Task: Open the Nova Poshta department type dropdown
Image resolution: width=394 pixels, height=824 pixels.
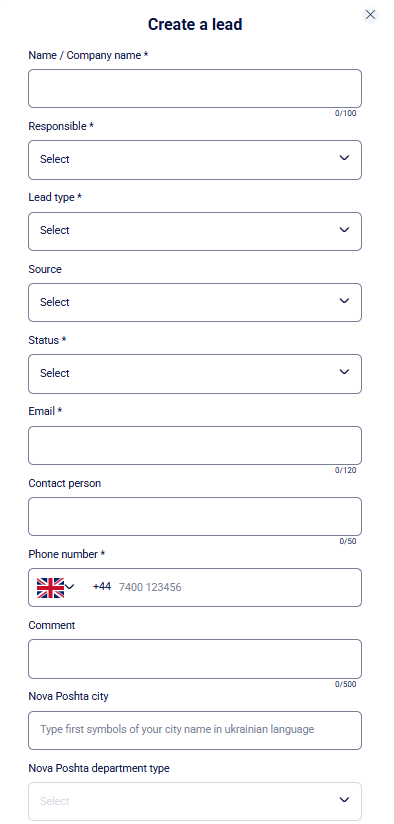Action: point(195,801)
